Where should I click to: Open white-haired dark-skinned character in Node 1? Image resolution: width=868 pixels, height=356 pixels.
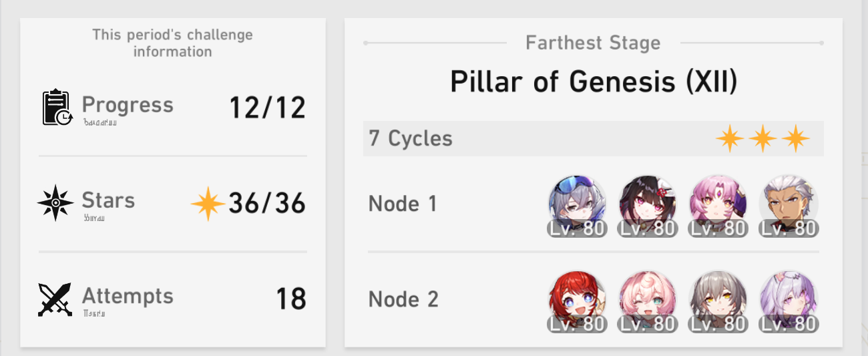coord(789,205)
